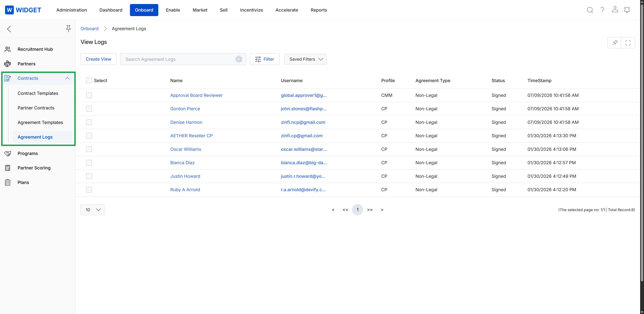Click the Filter button
The width and height of the screenshot is (644, 314).
click(x=264, y=59)
